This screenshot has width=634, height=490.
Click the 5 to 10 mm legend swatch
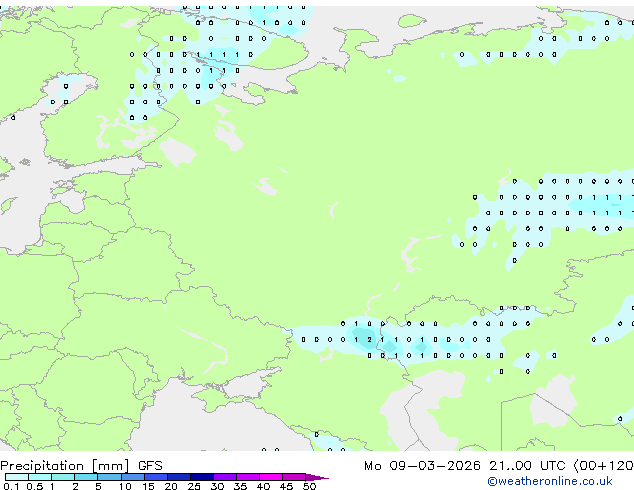[109, 477]
